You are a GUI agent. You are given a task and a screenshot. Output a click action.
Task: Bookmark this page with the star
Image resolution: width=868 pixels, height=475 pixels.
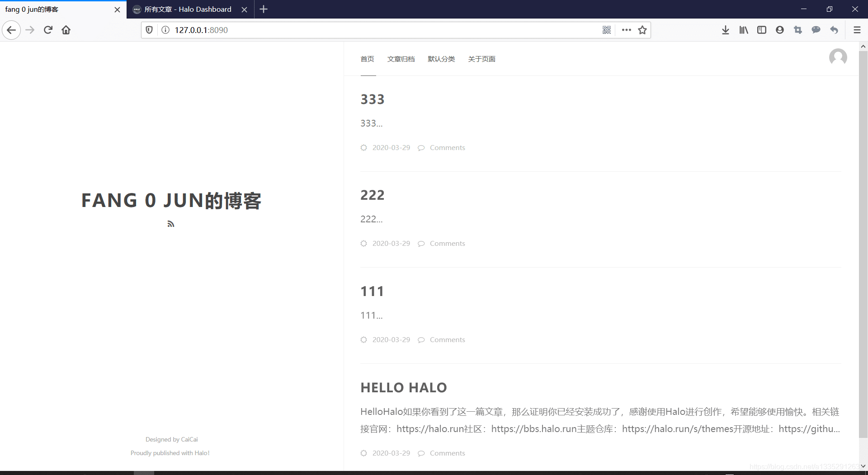[x=642, y=30]
